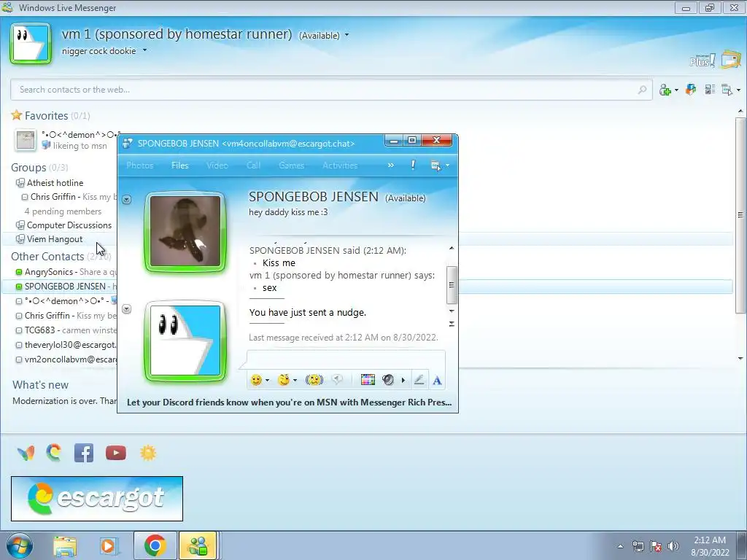This screenshot has height=560, width=747.
Task: Open the Computer Discussions group
Action: point(69,225)
